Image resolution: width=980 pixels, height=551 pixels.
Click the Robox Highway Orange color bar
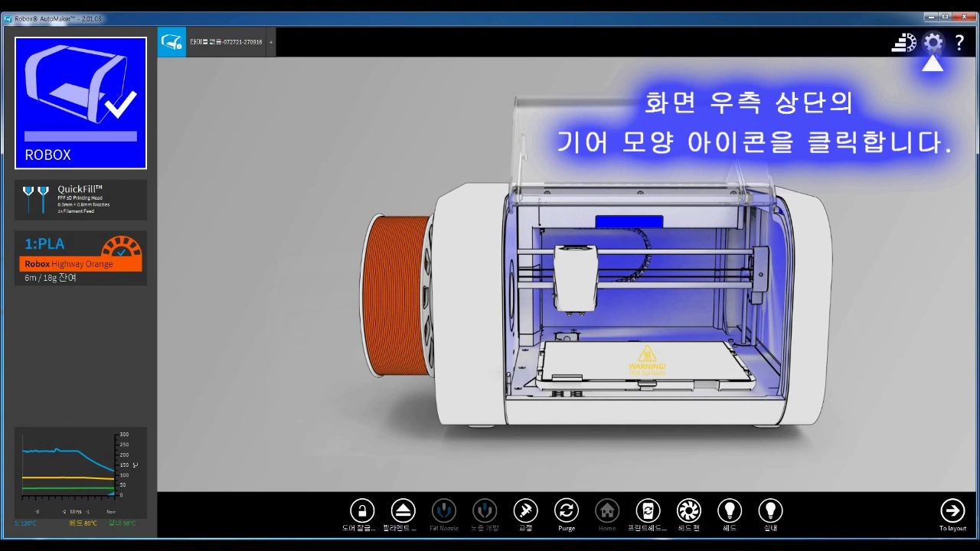(80, 264)
